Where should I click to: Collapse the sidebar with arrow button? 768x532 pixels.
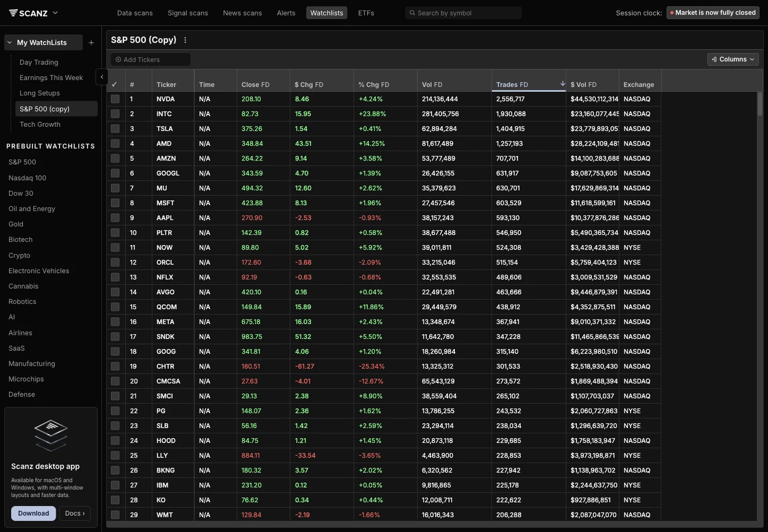(x=101, y=77)
